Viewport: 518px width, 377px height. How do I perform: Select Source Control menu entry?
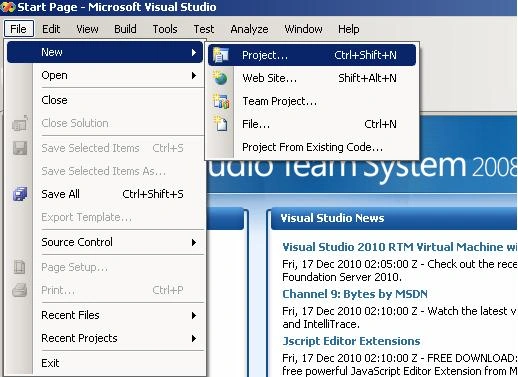point(105,242)
